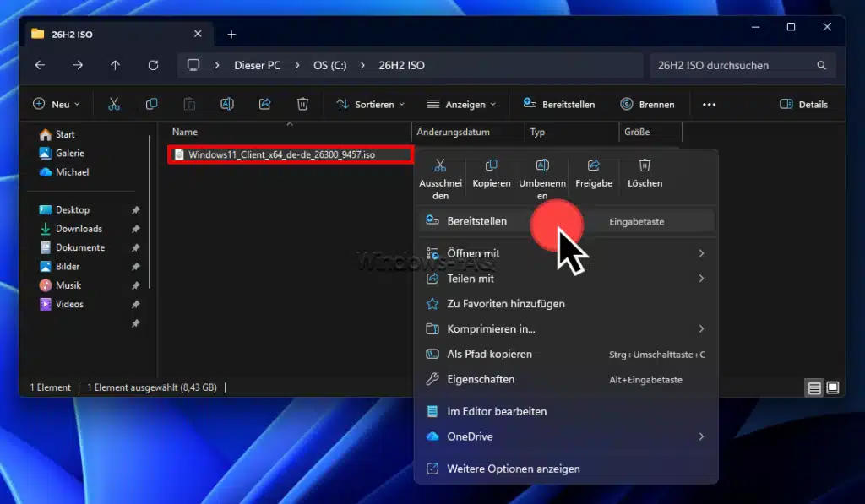Click 26H2 ISO breadcrumb

pos(401,65)
